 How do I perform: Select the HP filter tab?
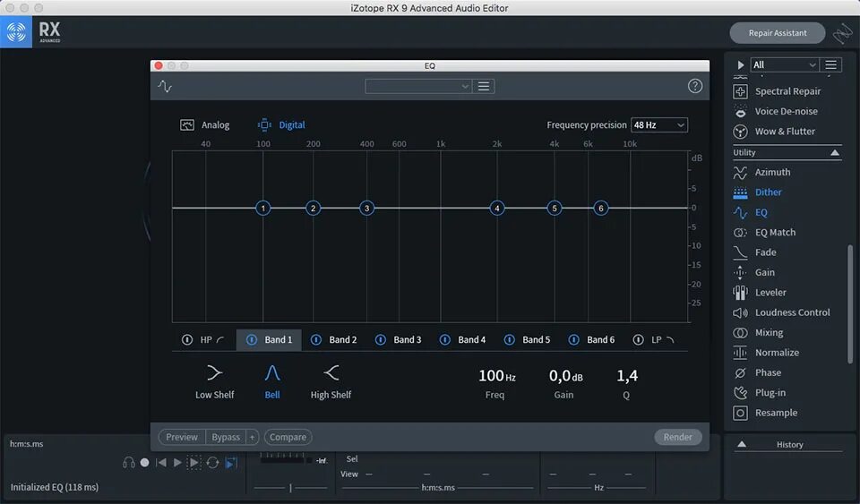(x=204, y=339)
